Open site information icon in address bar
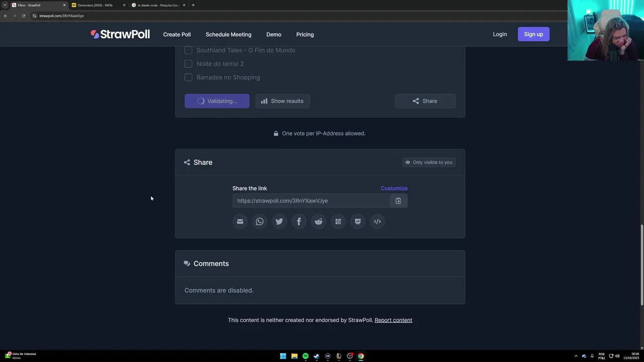The width and height of the screenshot is (644, 362). click(34, 16)
